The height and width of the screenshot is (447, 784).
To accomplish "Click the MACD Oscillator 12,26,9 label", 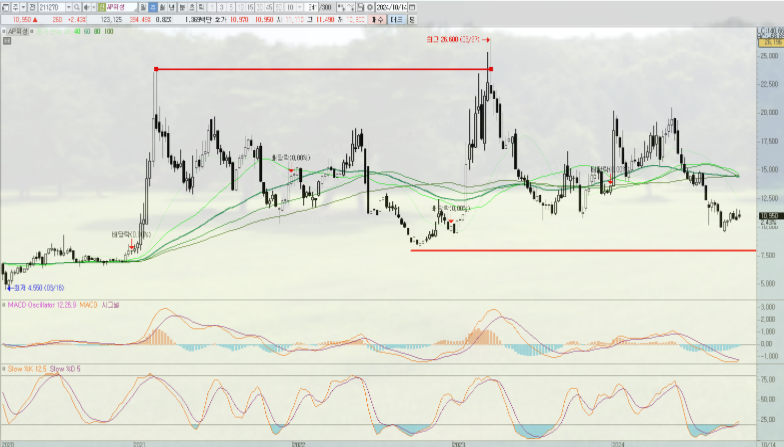I will [42, 305].
